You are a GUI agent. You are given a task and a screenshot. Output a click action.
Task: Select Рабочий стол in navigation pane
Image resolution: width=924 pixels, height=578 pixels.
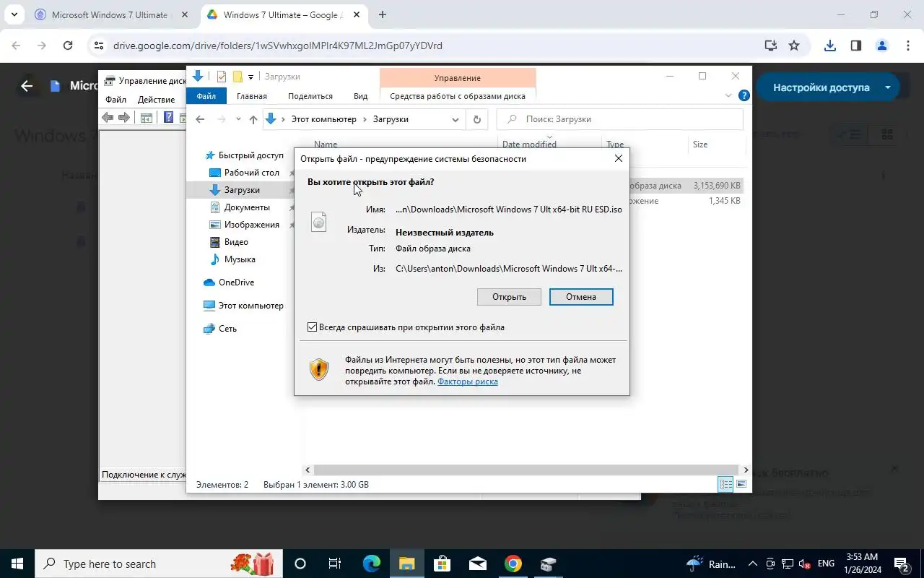coord(251,173)
